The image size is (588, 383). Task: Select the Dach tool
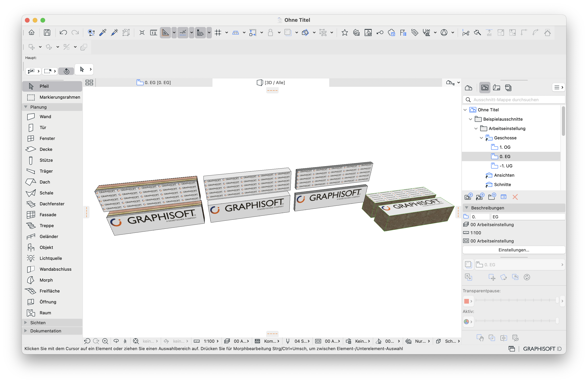pos(52,182)
